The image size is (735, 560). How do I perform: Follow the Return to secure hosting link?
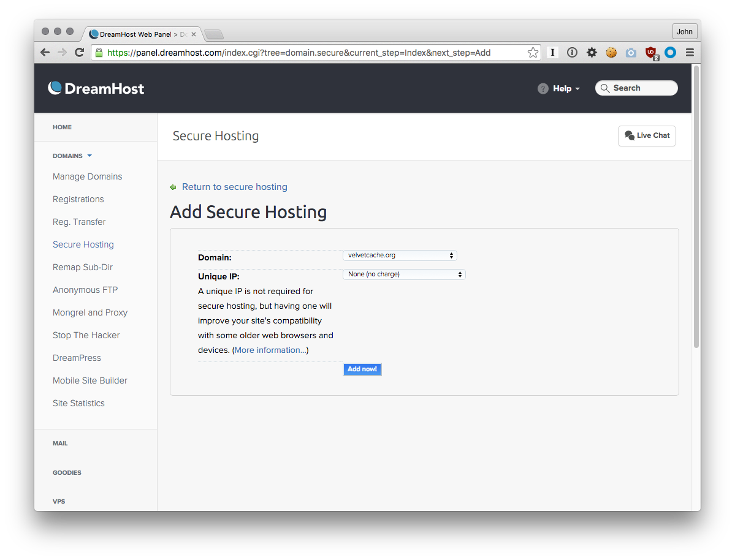[x=234, y=187]
